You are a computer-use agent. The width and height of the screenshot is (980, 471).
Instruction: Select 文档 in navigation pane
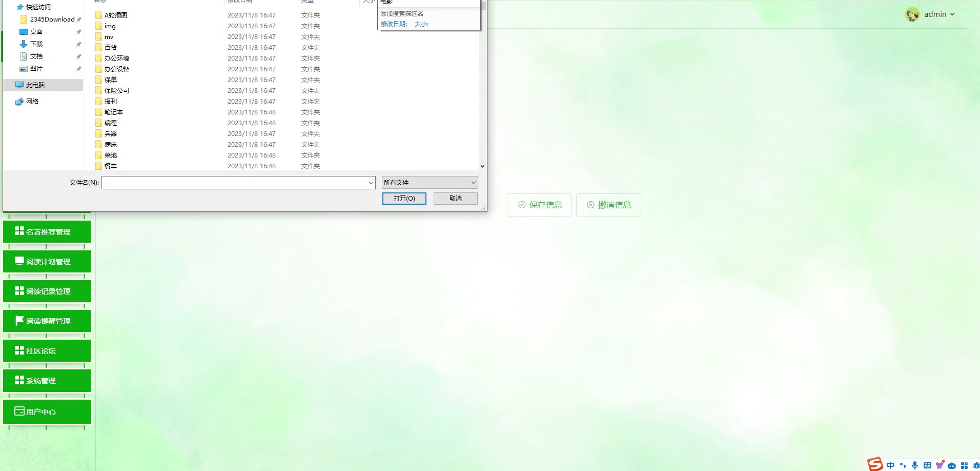[x=36, y=56]
